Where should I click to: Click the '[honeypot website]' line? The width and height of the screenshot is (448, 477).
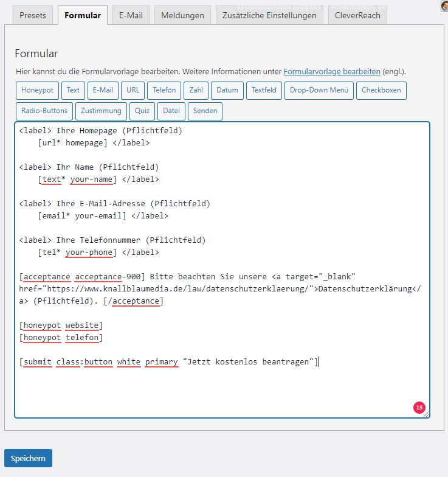[x=61, y=325]
